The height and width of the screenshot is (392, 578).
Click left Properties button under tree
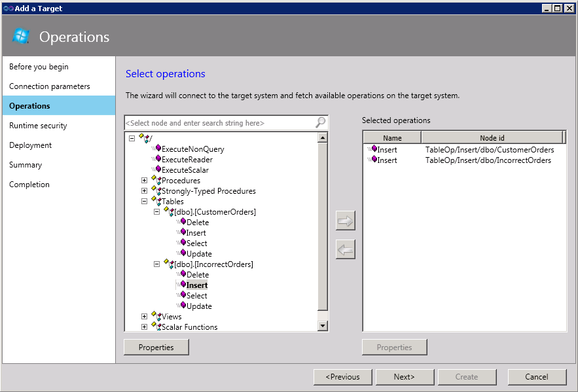[156, 347]
